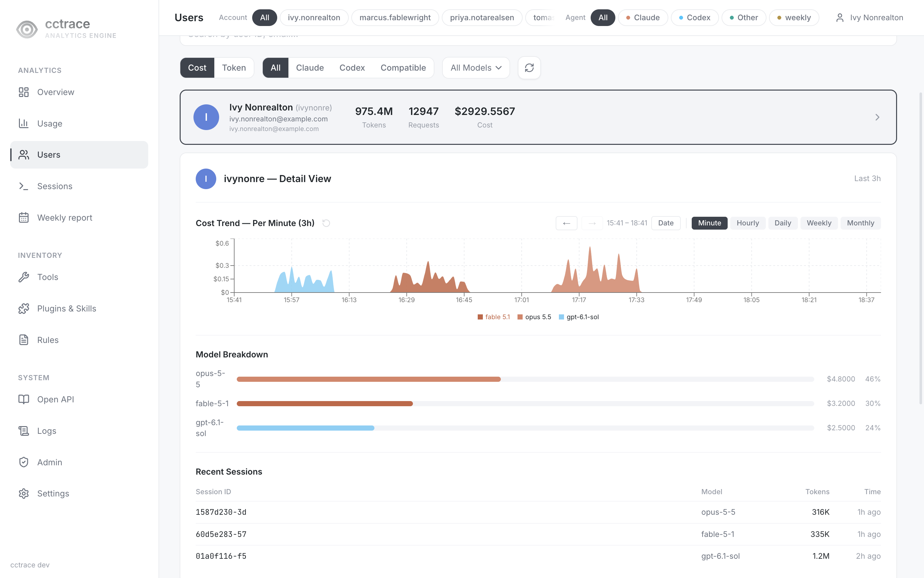Open Usage via its bar chart icon
924x578 pixels.
tap(24, 124)
